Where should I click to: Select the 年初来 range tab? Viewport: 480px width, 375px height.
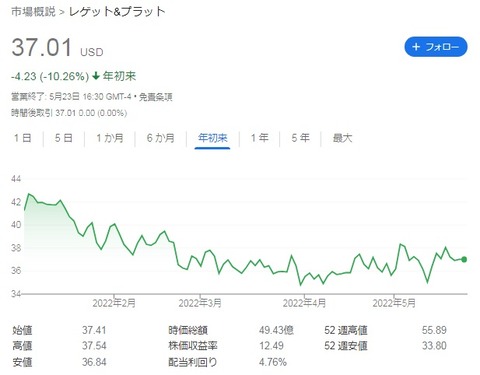pyautogui.click(x=213, y=138)
